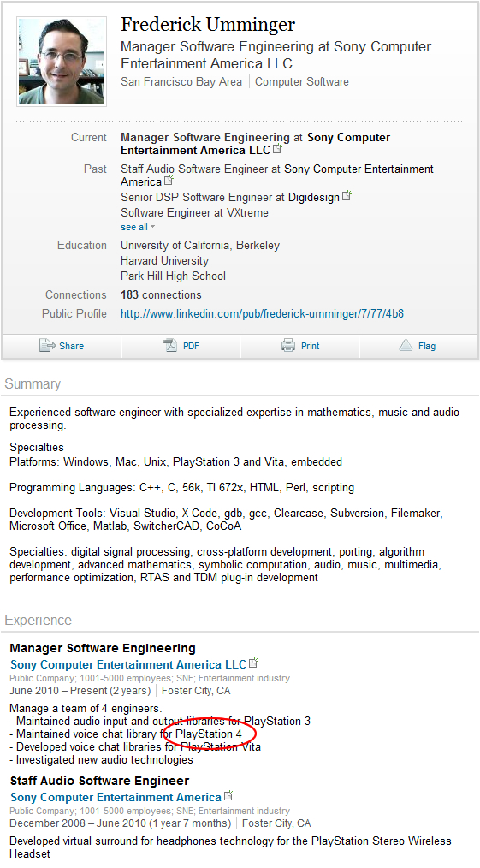Click the Flag warning triangle icon

point(406,346)
